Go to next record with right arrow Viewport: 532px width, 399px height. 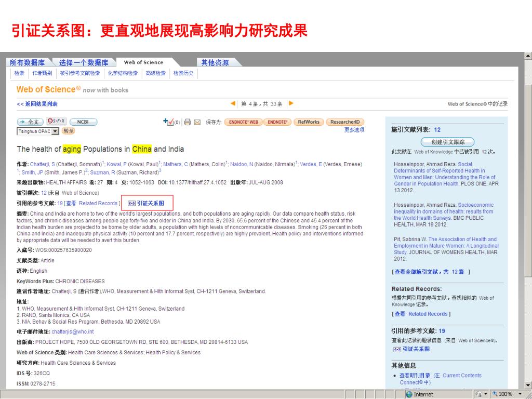point(291,103)
